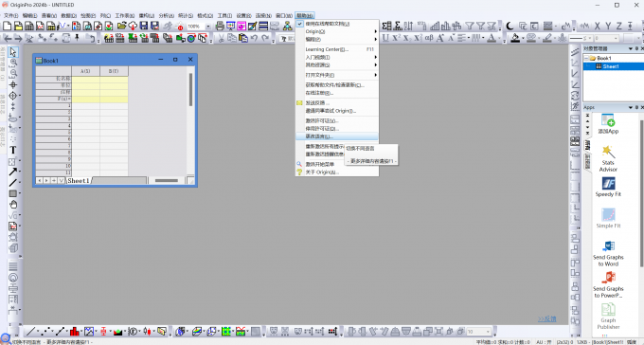Click the red Column plot icon in bottom toolbar
The image size is (644, 345).
74,331
